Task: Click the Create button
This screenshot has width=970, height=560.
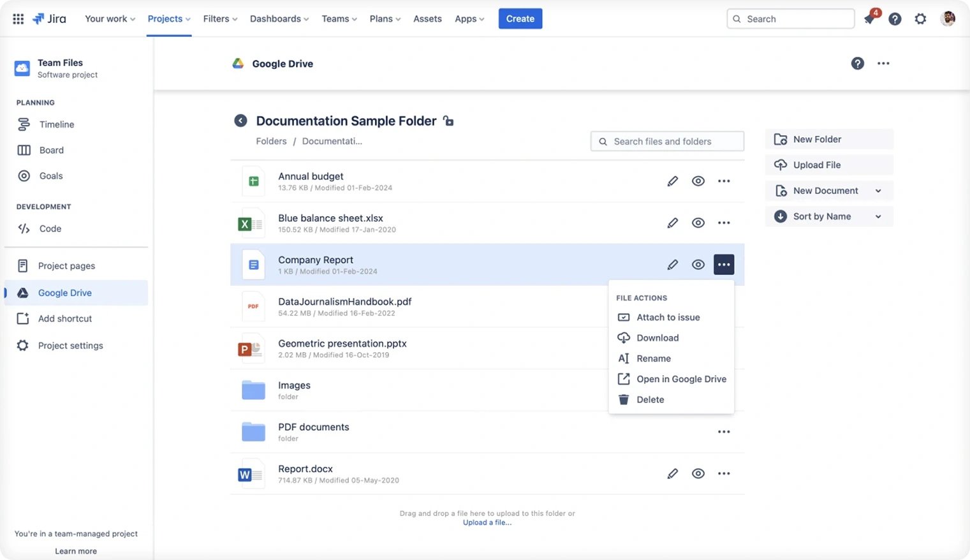Action: [x=520, y=18]
